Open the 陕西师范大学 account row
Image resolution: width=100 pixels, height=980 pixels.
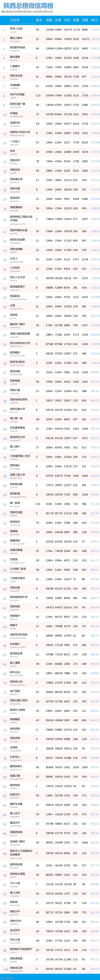50,438
